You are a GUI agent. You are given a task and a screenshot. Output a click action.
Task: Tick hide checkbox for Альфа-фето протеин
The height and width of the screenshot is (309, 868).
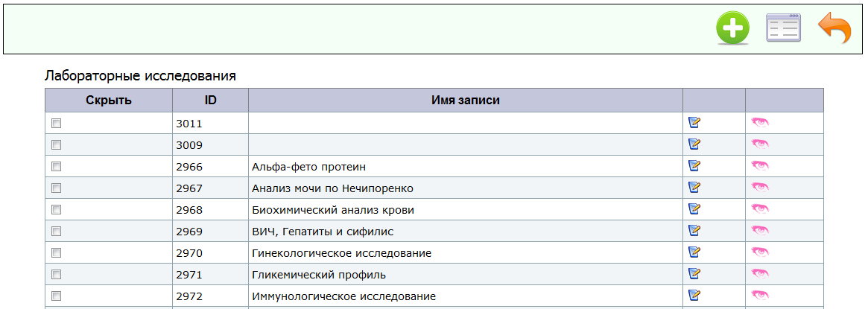(x=56, y=166)
